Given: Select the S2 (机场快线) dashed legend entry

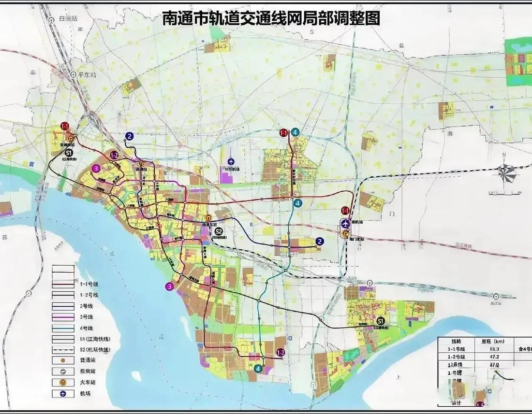Looking at the screenshot, I should pos(63,349).
